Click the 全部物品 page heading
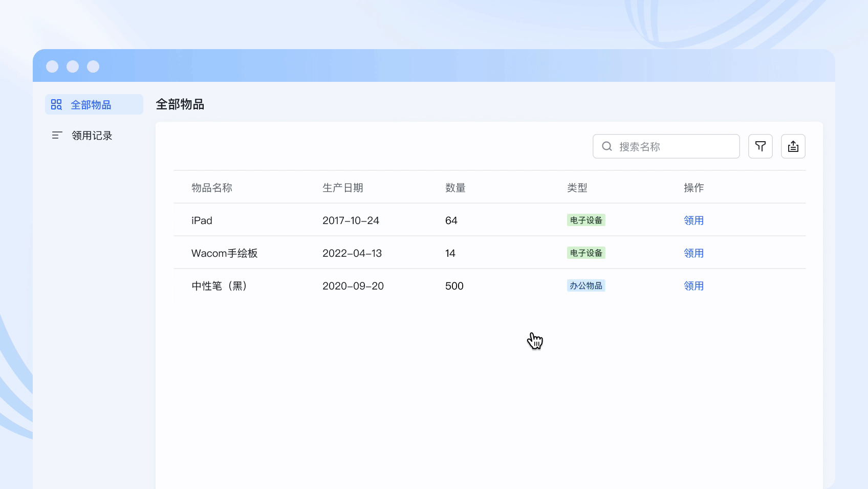Image resolution: width=868 pixels, height=489 pixels. tap(180, 104)
